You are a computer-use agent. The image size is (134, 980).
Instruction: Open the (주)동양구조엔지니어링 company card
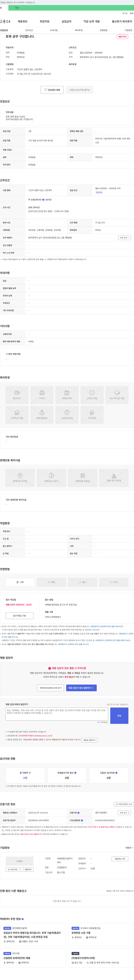coord(101,958)
